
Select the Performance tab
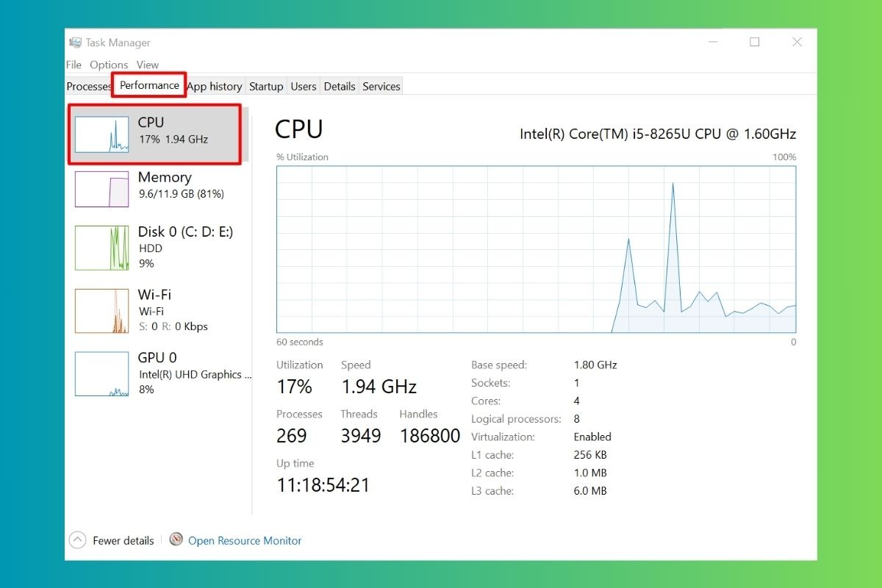pyautogui.click(x=149, y=85)
